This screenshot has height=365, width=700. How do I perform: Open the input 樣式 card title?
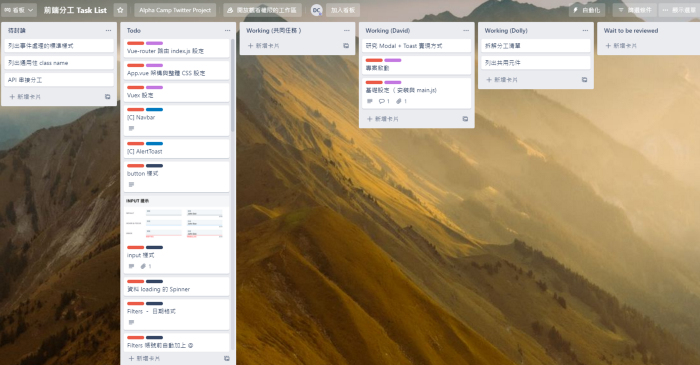tap(140, 255)
